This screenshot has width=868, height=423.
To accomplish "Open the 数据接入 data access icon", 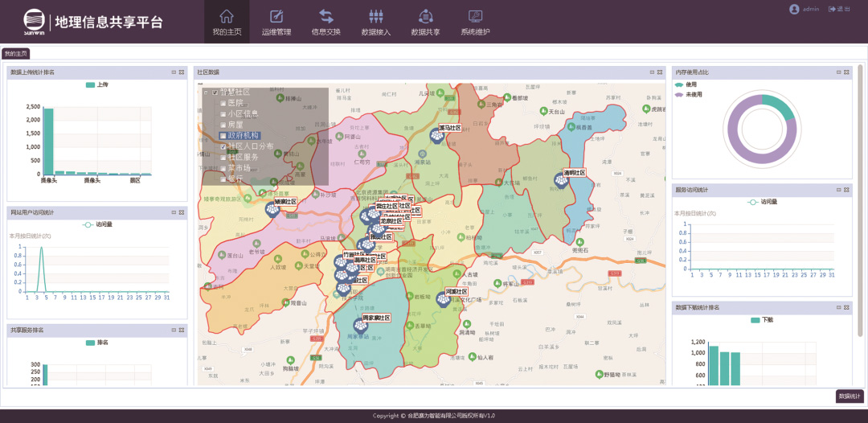I will pos(375,17).
